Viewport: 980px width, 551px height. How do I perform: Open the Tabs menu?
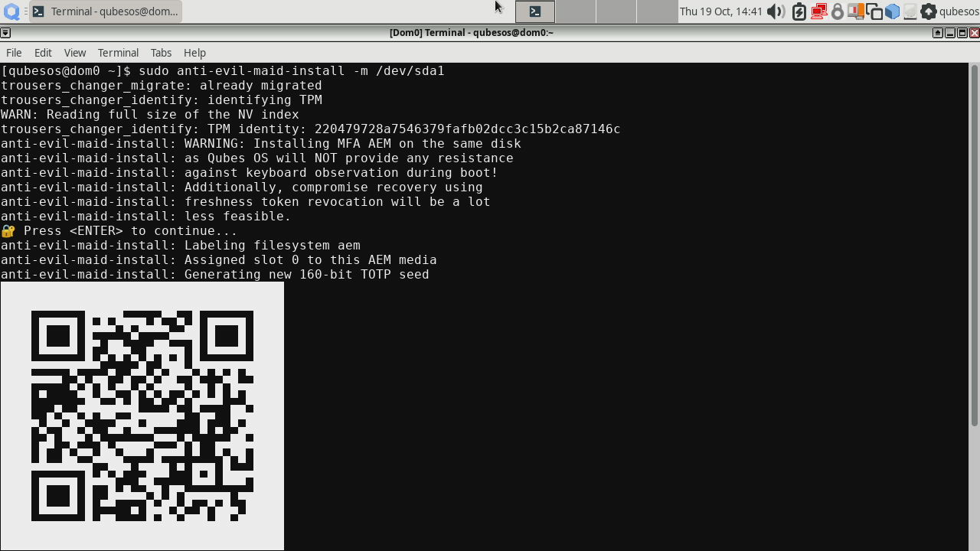point(161,53)
